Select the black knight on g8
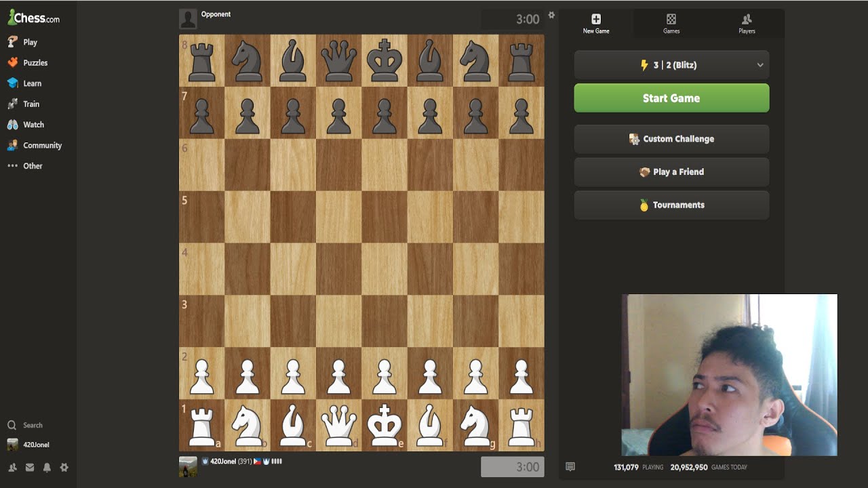 pyautogui.click(x=475, y=60)
